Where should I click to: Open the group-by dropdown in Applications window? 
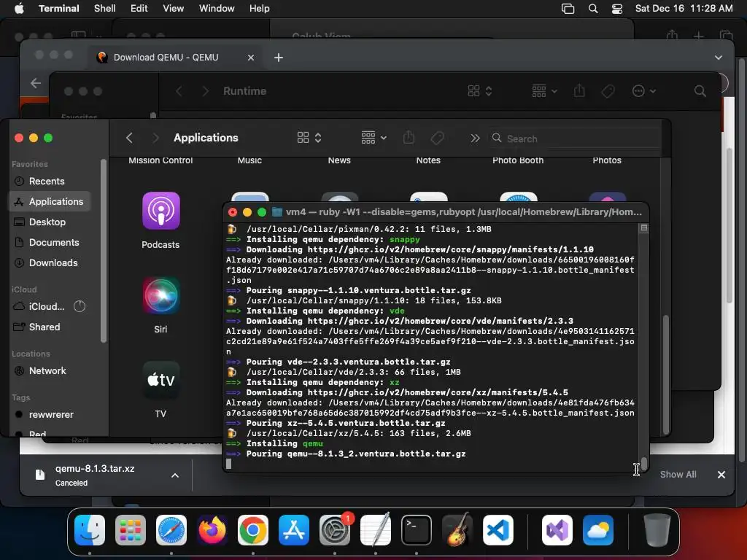coord(373,138)
